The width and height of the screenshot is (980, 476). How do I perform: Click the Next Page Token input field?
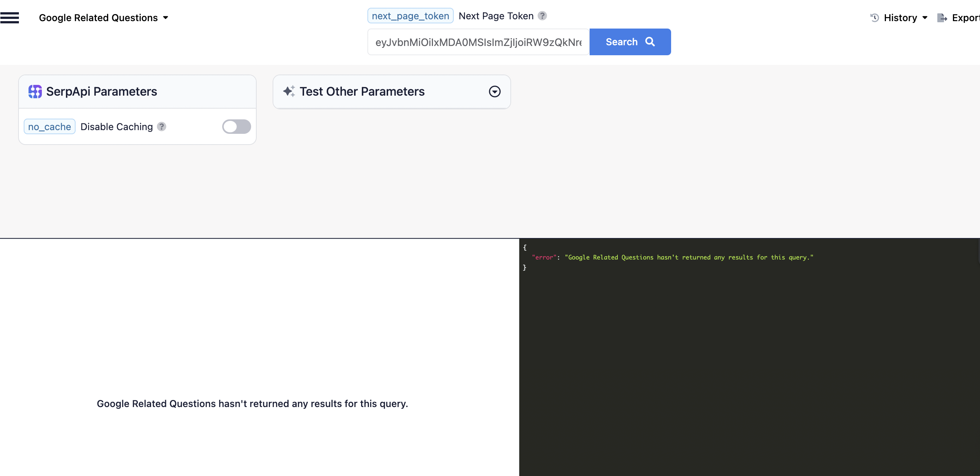477,42
